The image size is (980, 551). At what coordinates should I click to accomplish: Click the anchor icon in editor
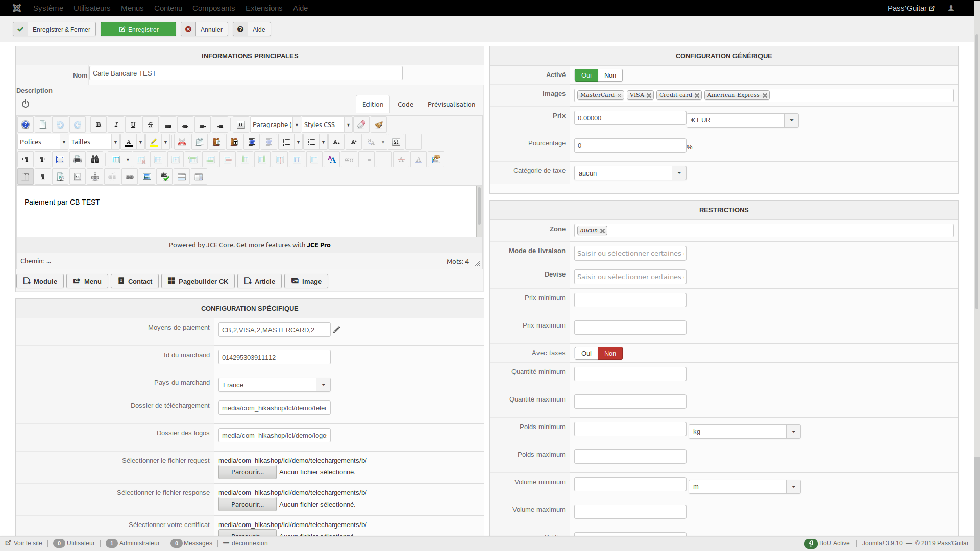[95, 177]
